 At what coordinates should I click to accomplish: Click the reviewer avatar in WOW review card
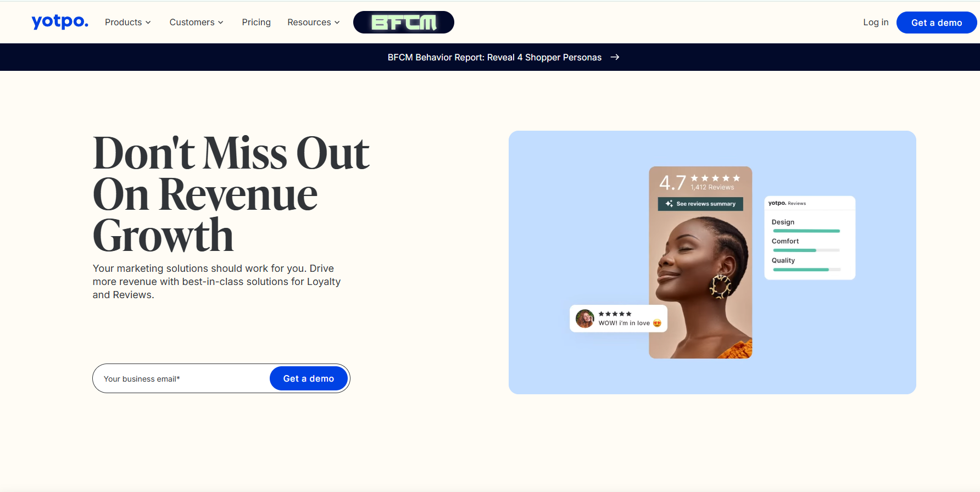585,318
